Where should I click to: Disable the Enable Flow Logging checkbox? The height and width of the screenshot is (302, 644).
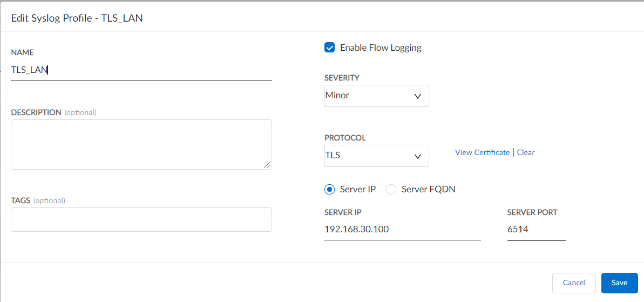pyautogui.click(x=330, y=48)
